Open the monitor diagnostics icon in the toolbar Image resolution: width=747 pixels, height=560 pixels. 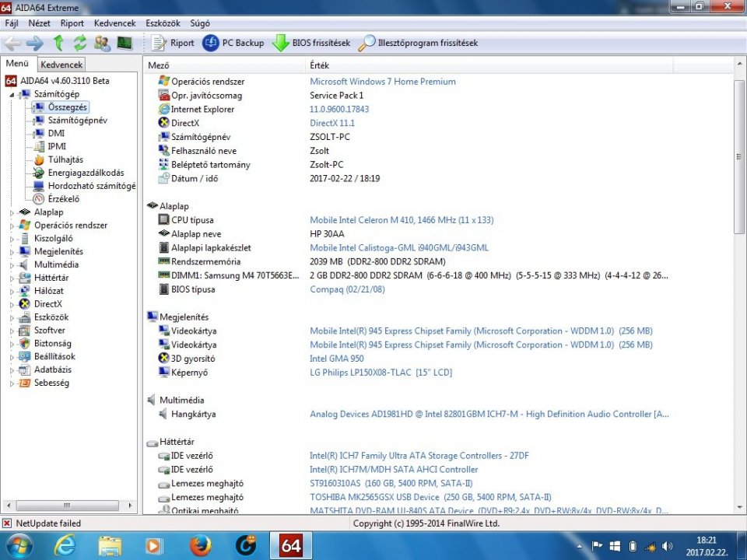(124, 44)
